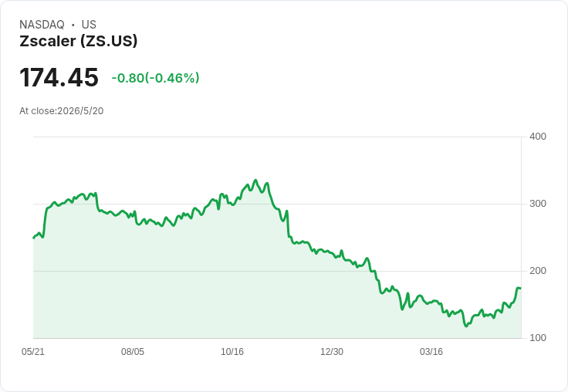
Task: Select the 08/05 date on x-axis
Action: [x=133, y=351]
